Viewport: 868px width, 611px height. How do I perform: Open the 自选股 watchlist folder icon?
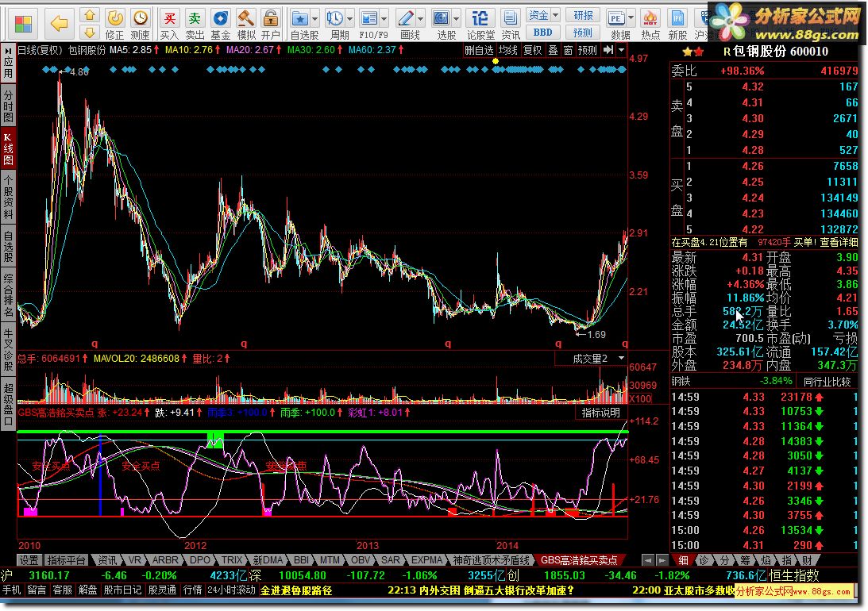click(300, 18)
